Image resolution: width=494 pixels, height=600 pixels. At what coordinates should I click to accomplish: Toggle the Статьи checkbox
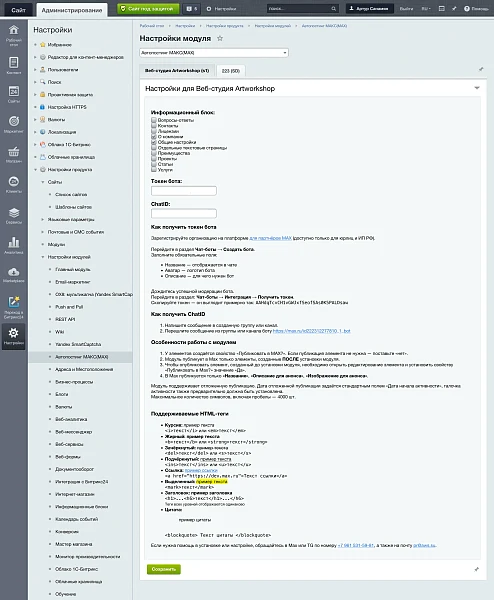pos(154,164)
